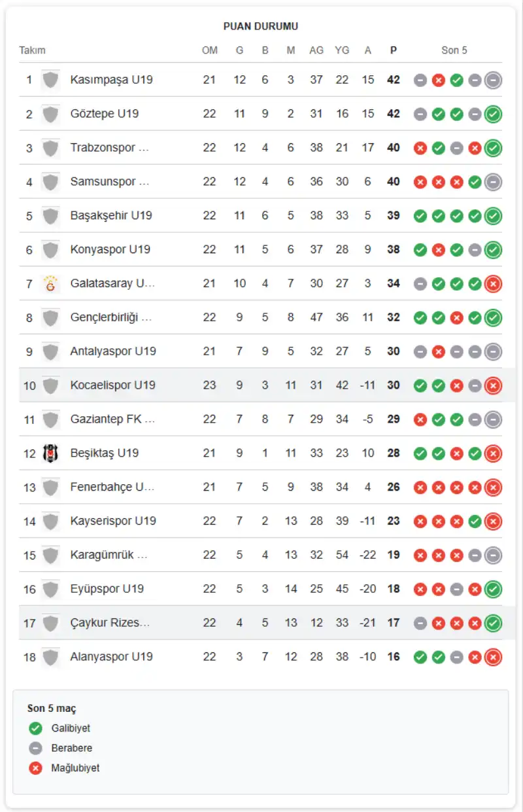Click the gray Beraber legend icon
523x812 pixels.
point(35,748)
